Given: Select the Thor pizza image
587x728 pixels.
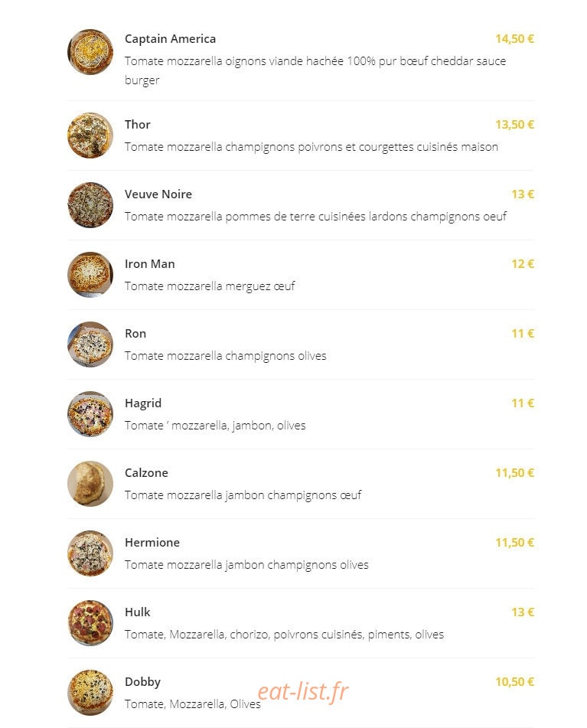Looking at the screenshot, I should (90, 135).
